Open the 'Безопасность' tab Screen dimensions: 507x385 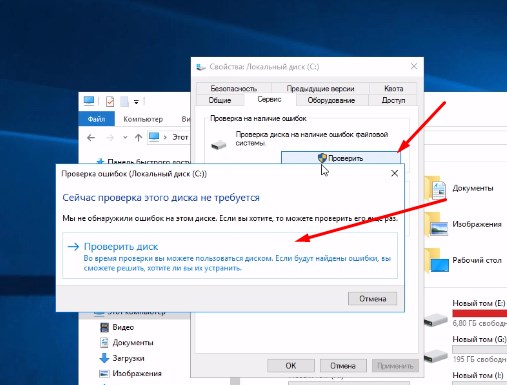coord(234,89)
